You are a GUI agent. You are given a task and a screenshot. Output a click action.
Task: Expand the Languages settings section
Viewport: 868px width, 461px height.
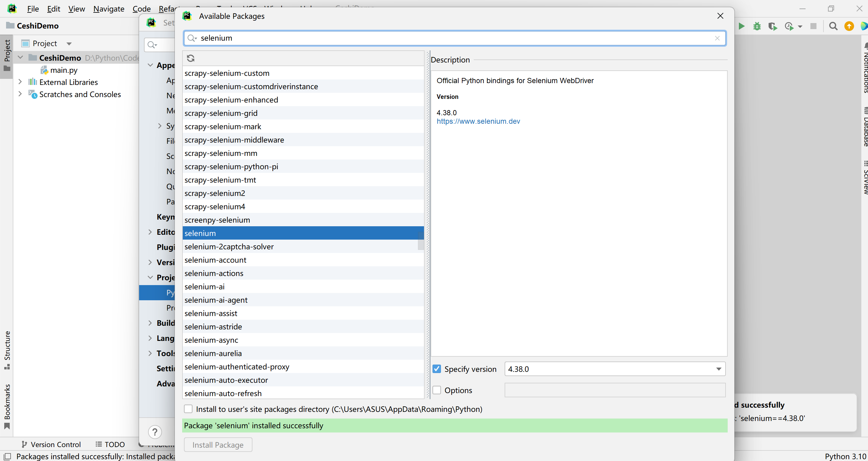[x=150, y=338]
